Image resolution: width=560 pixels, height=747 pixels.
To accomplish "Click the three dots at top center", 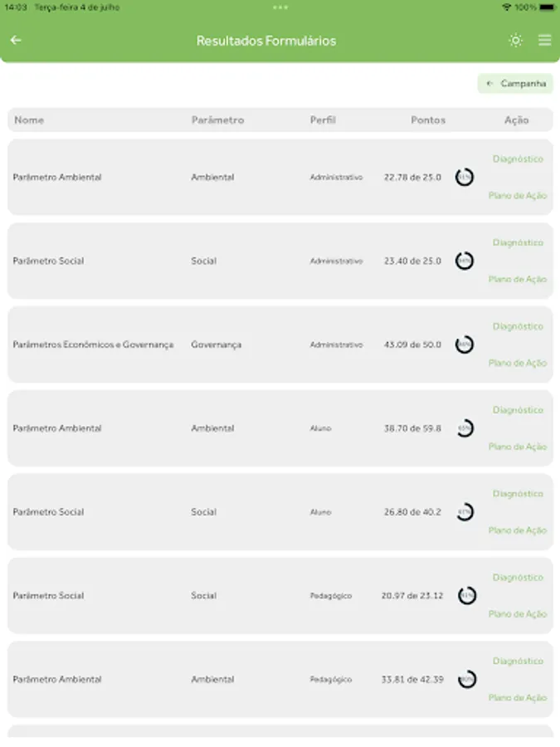I will click(280, 7).
